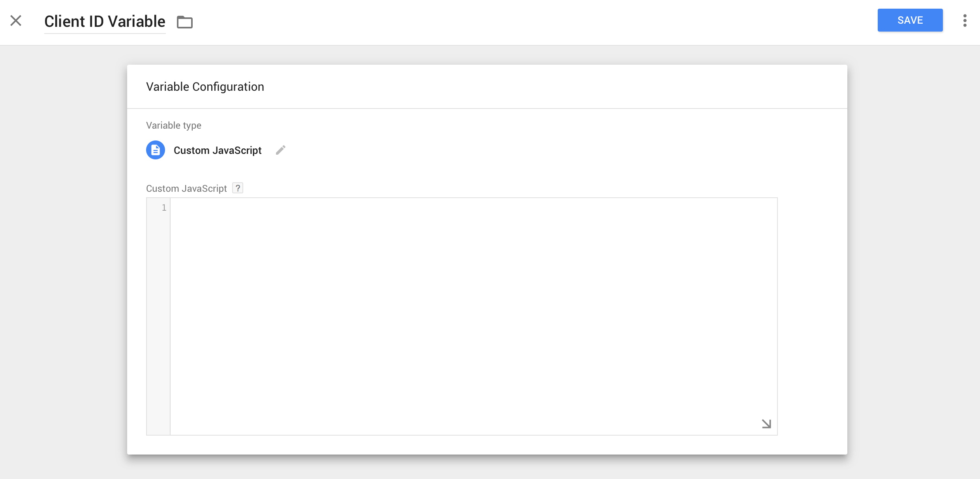The width and height of the screenshot is (980, 479).
Task: Click the gray background right of the card
Action: [x=913, y=256]
